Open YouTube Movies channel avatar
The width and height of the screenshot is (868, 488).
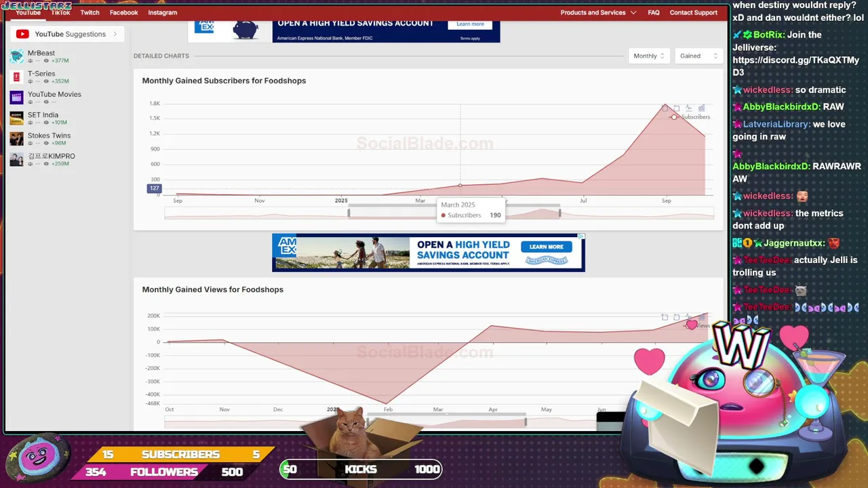tap(16, 98)
